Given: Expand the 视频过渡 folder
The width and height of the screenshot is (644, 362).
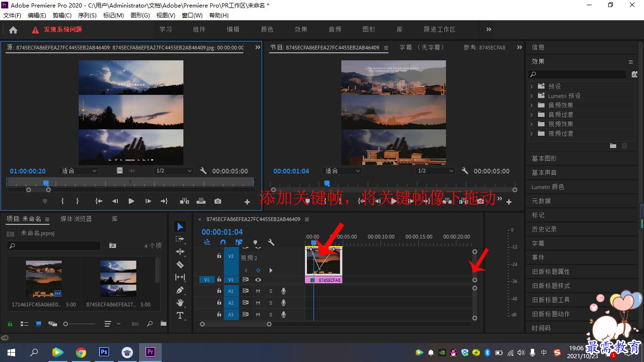Looking at the screenshot, I should pos(531,133).
